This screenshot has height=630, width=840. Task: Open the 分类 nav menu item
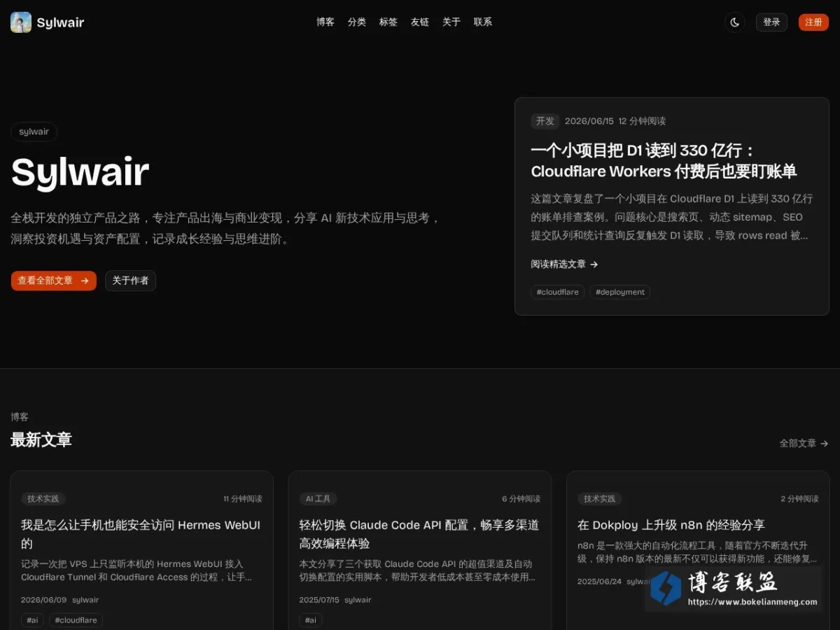(x=357, y=22)
